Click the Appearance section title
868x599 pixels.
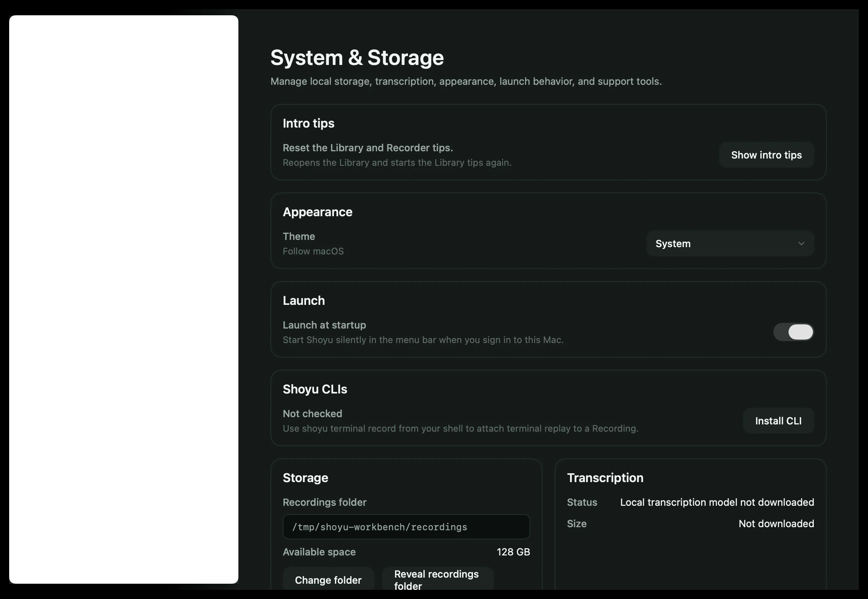tap(317, 212)
